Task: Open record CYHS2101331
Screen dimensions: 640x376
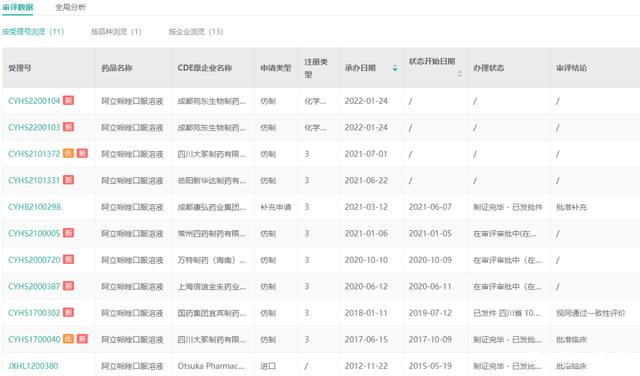Action: pyautogui.click(x=34, y=180)
